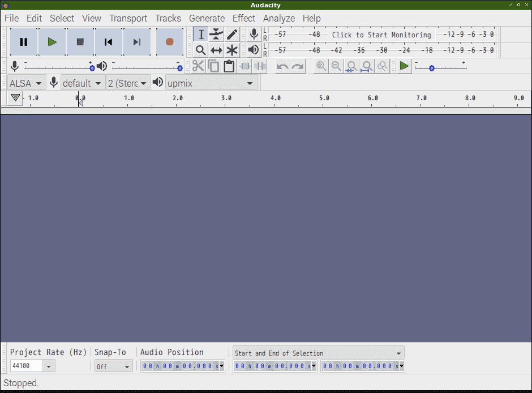This screenshot has width=532, height=393.
Task: Click the playback meter speaker icon
Action: [x=254, y=50]
